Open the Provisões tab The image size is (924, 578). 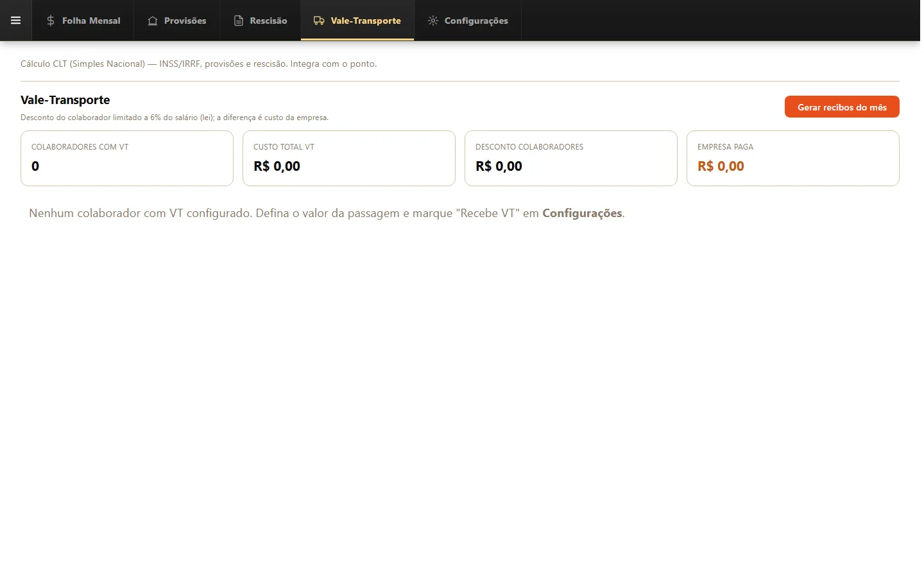177,21
